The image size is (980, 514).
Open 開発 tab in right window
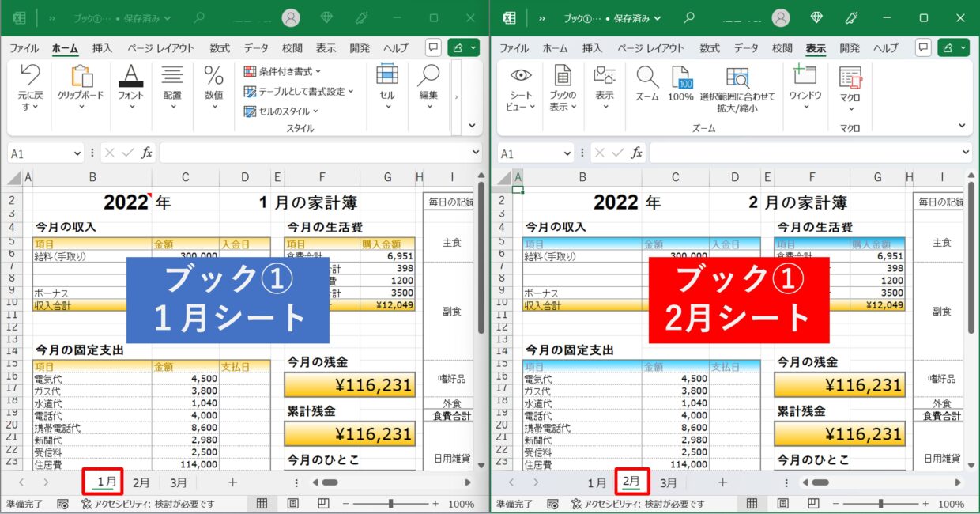(850, 48)
